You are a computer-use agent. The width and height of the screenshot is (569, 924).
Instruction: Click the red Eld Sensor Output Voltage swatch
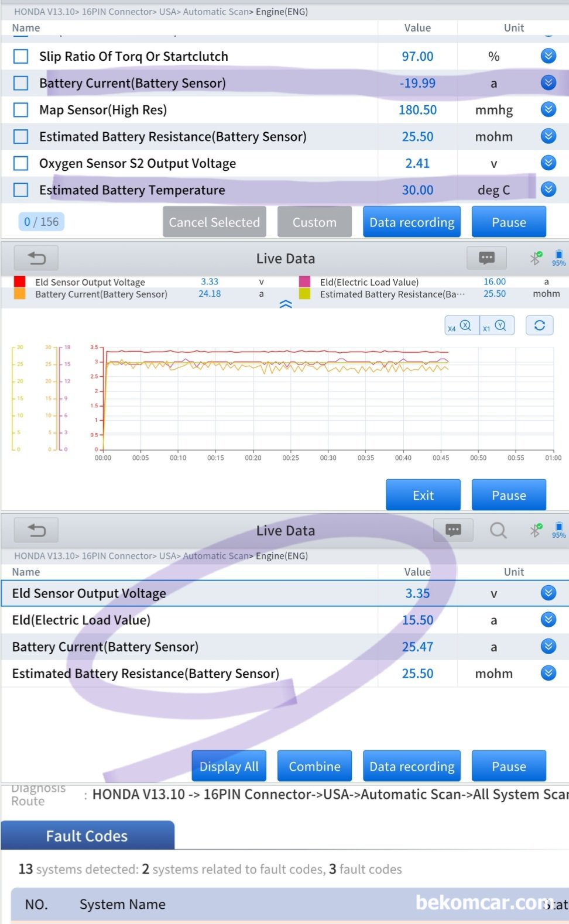(20, 282)
